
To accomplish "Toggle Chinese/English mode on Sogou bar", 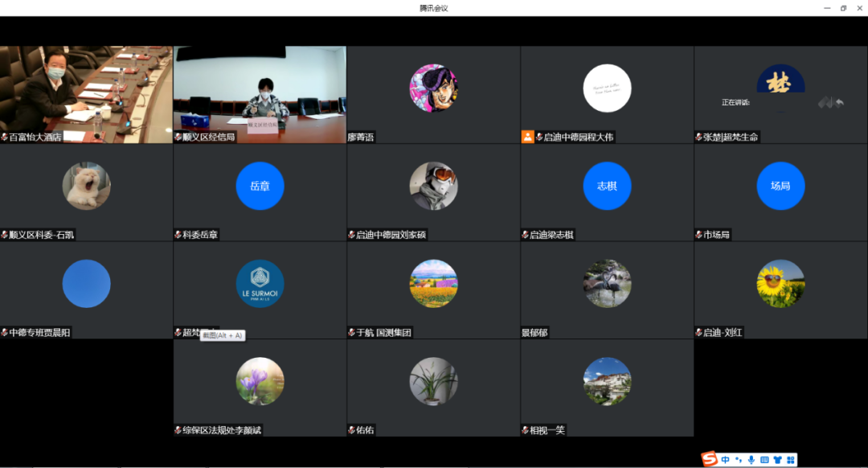I will pos(725,460).
